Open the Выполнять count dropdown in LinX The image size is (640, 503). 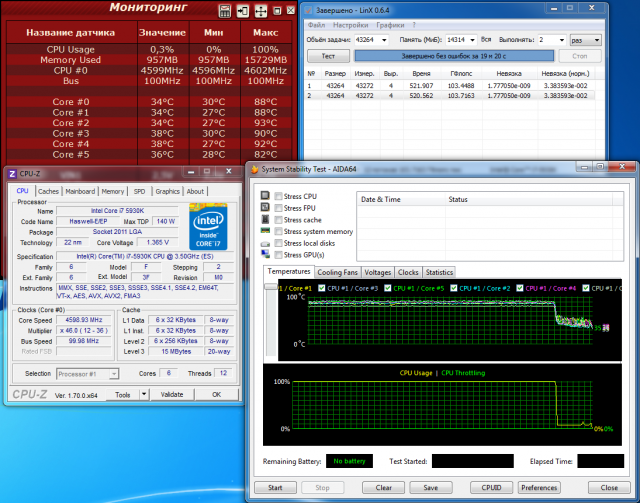tap(562, 40)
